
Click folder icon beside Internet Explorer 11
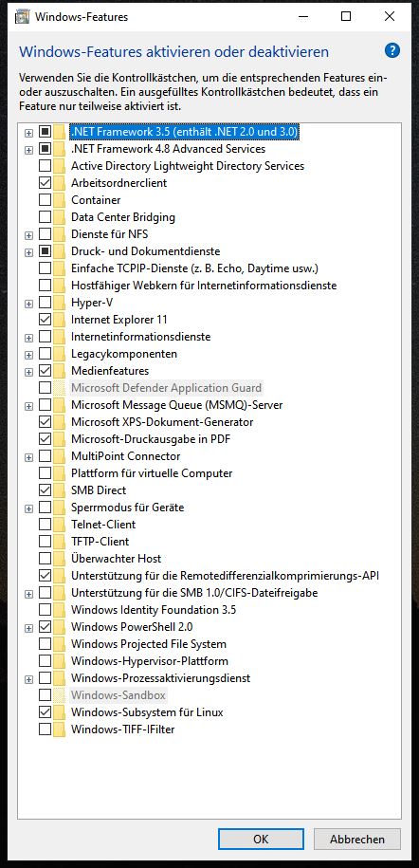click(59, 320)
